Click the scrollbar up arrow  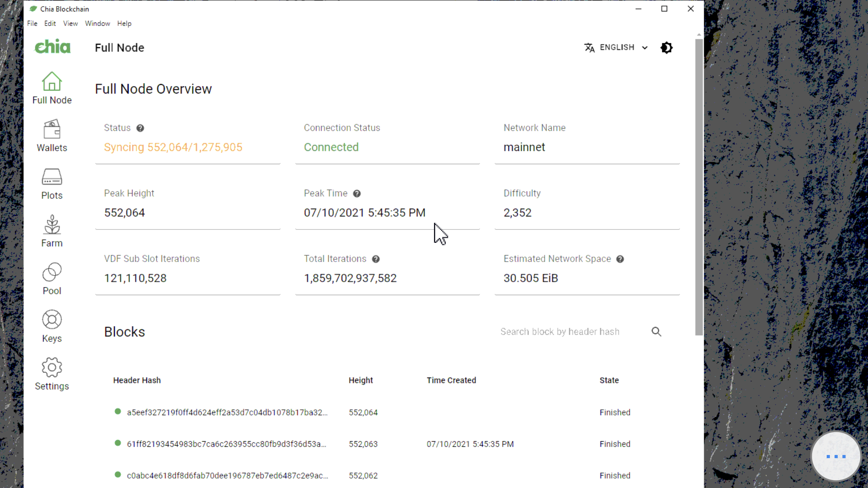[699, 35]
